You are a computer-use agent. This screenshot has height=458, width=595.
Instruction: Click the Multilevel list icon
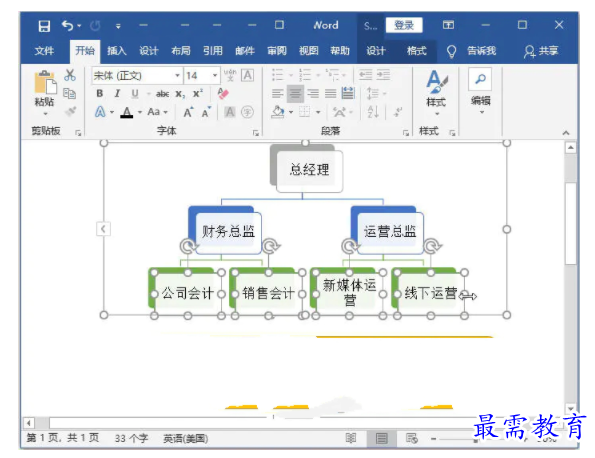pos(332,75)
